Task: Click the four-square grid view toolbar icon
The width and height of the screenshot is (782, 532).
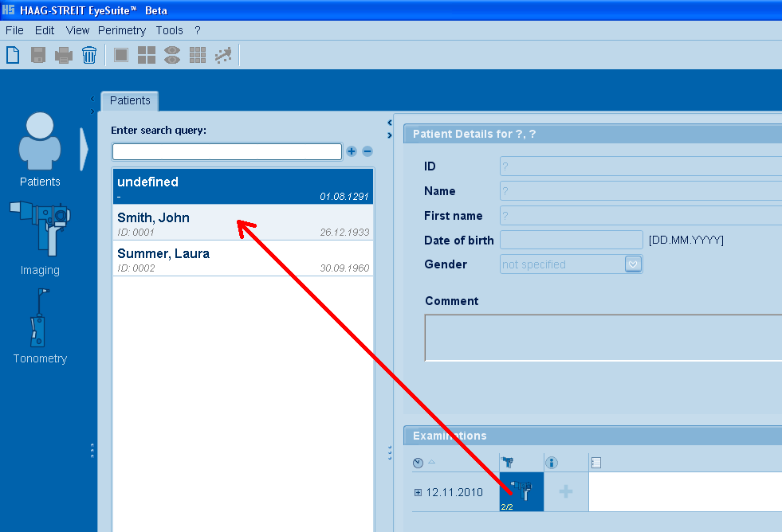Action: coord(147,55)
